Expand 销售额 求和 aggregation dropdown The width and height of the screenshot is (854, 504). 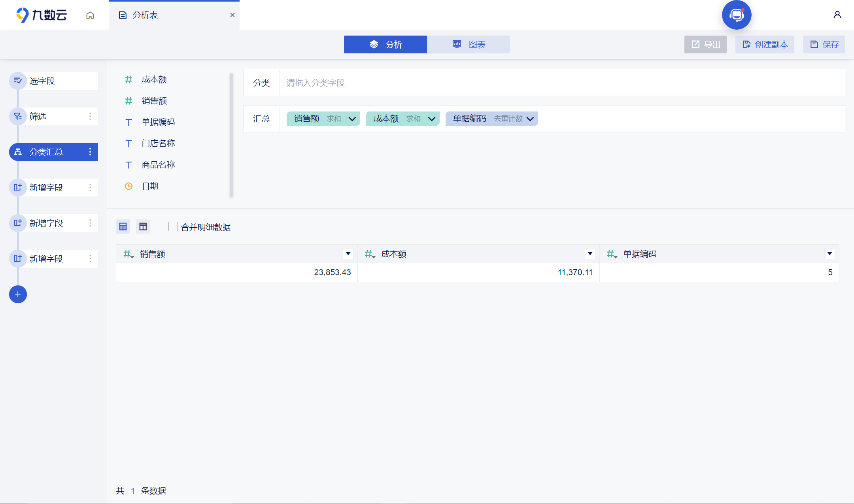352,119
